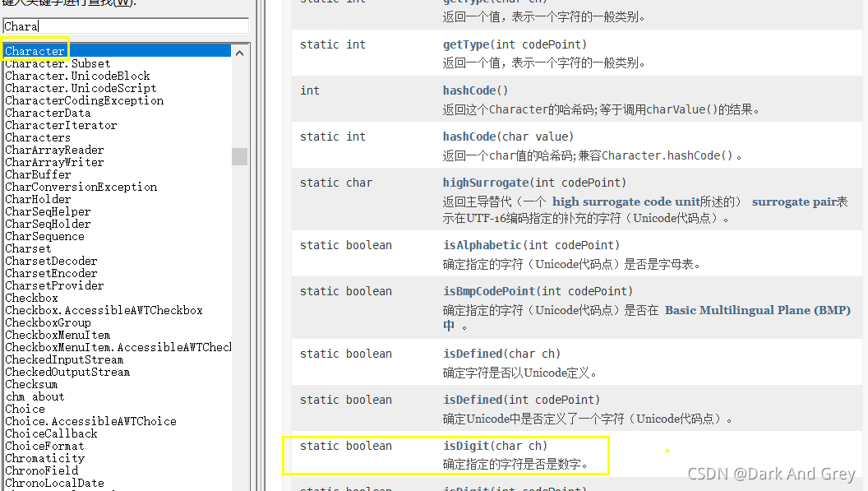Select ChronoField entry
The height and width of the screenshot is (491, 868).
[41, 470]
